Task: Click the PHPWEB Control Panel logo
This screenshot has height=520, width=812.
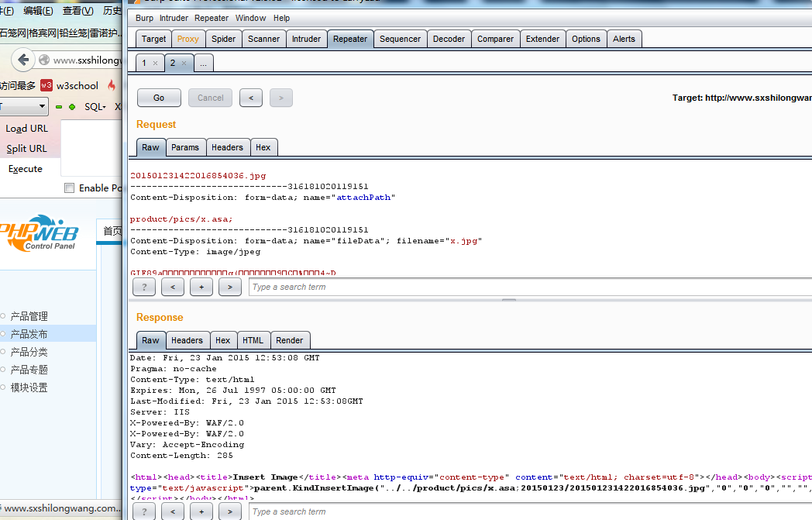Action: coord(40,233)
